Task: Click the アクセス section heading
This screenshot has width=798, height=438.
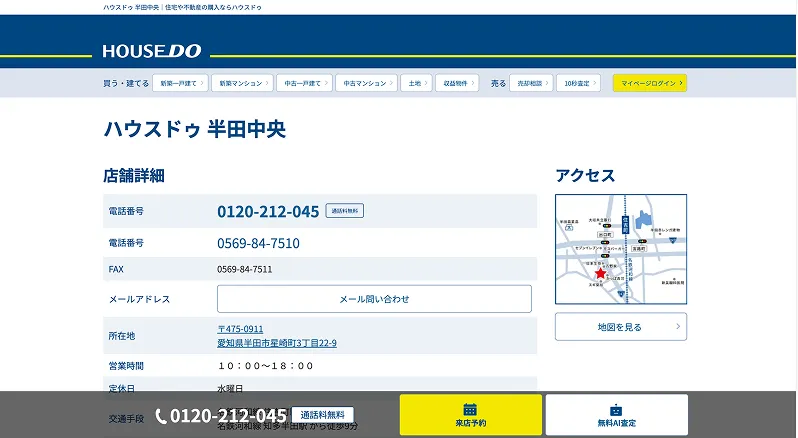Action: (585, 176)
